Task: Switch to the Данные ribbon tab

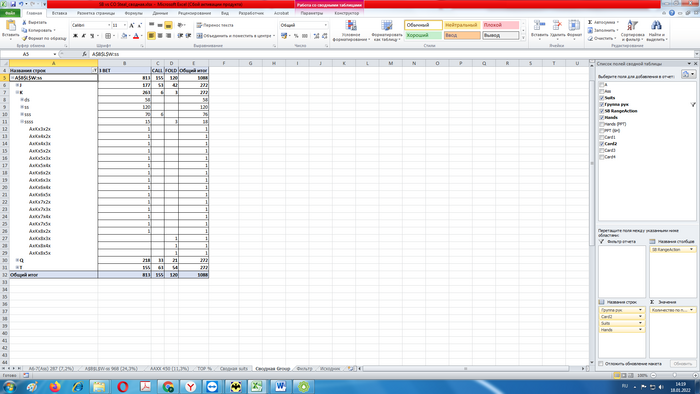Action: coord(160,13)
